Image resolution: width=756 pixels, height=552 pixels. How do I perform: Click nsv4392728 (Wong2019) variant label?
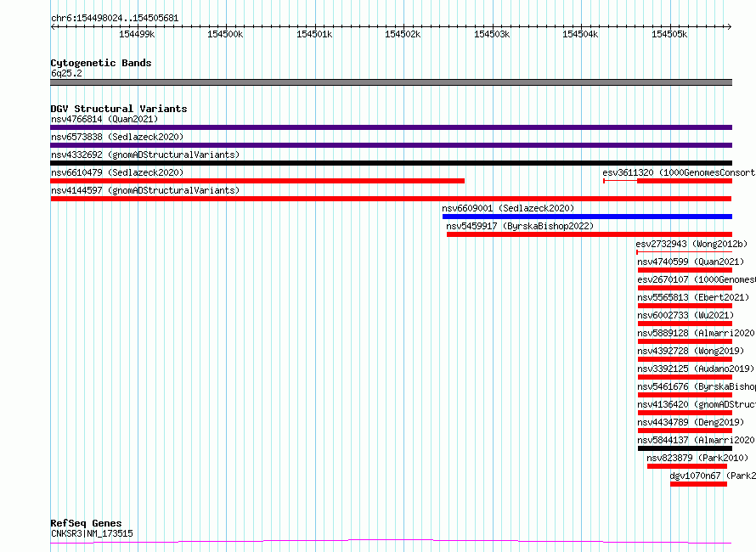click(691, 351)
